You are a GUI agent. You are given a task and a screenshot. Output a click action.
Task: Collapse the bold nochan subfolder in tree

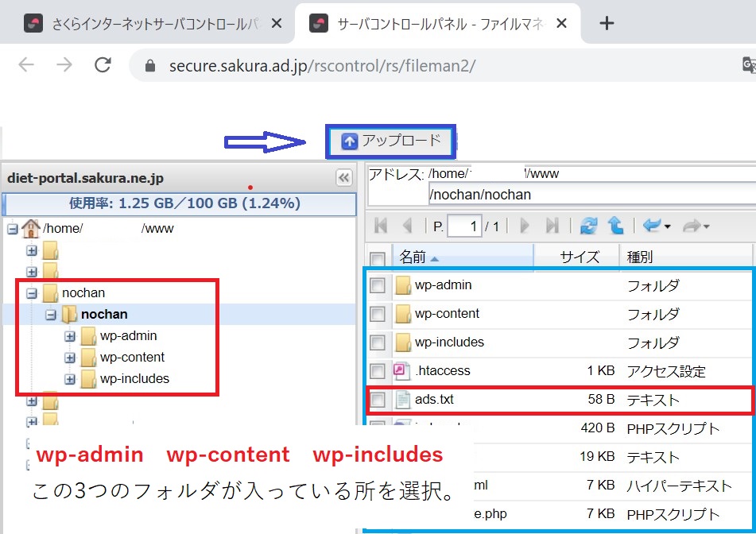pyautogui.click(x=51, y=315)
